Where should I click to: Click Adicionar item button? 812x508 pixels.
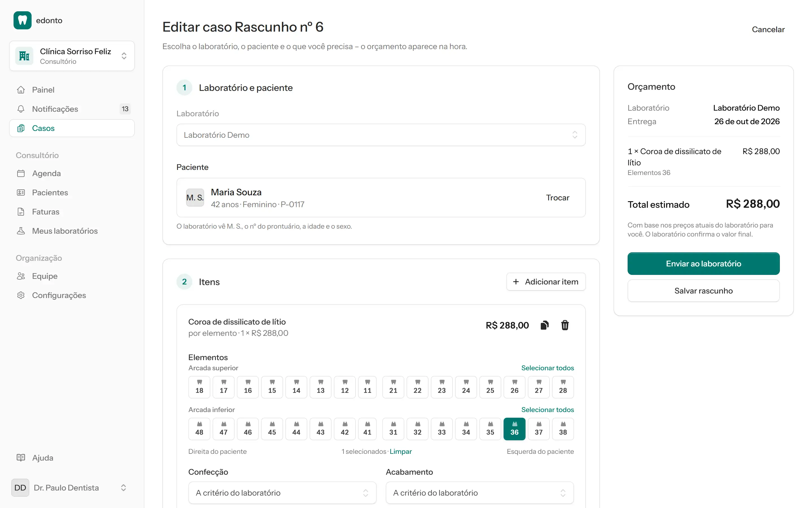[x=546, y=282]
